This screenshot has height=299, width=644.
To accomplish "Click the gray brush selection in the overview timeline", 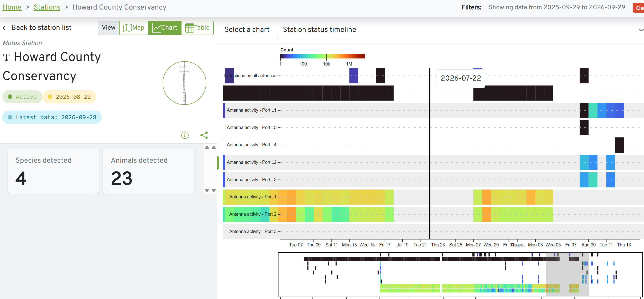I will (567, 274).
